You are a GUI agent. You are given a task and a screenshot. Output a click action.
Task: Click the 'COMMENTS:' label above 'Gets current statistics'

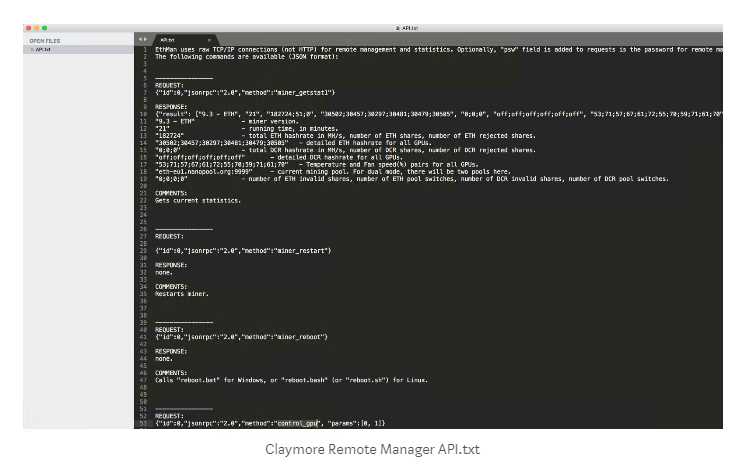pos(171,193)
